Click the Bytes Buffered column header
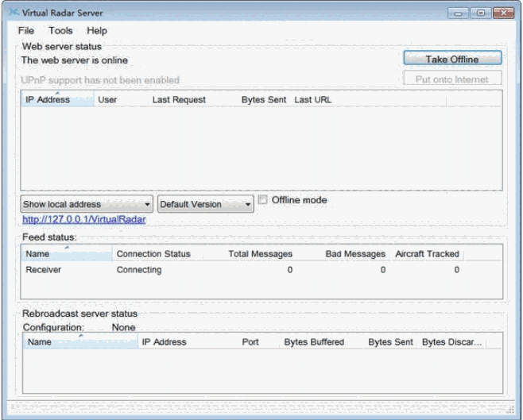This screenshot has height=420, width=523. [314, 342]
